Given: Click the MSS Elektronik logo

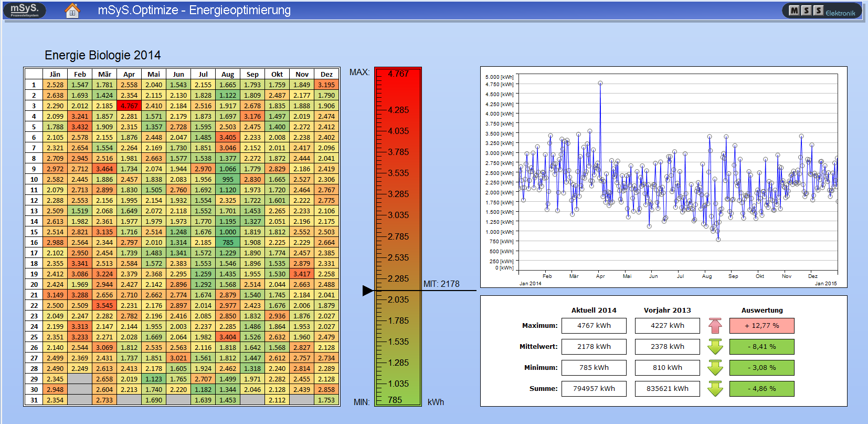Looking at the screenshot, I should click(822, 11).
